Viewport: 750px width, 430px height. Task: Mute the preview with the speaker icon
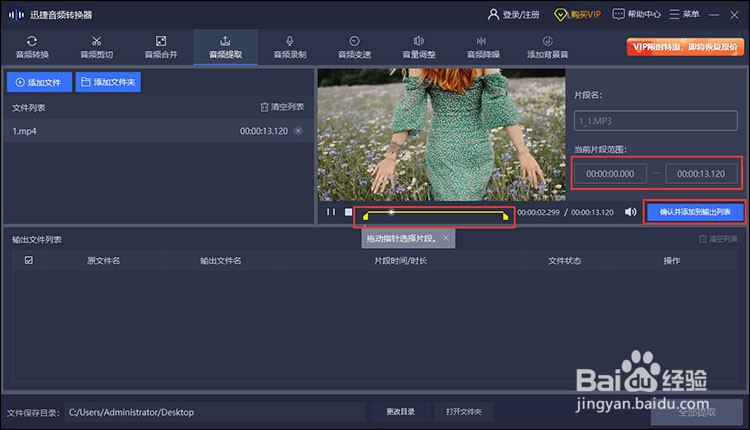630,212
